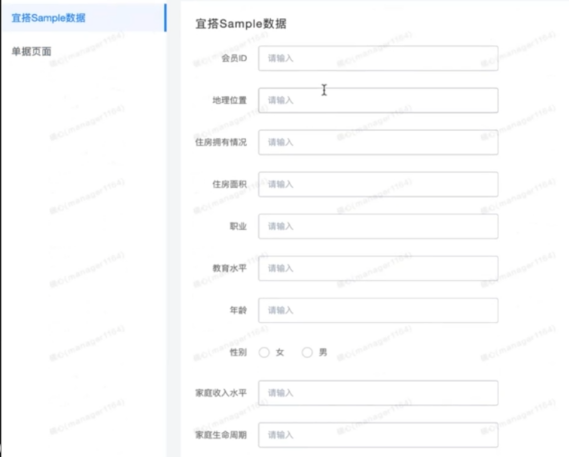Click the 性别 field label
The height and width of the screenshot is (457, 570).
pos(238,352)
